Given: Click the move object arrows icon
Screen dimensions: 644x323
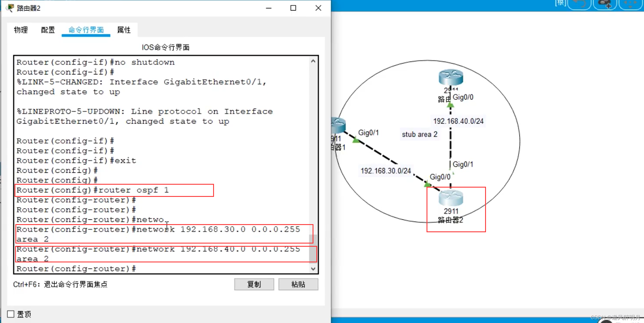Looking at the screenshot, I should coord(630,4).
